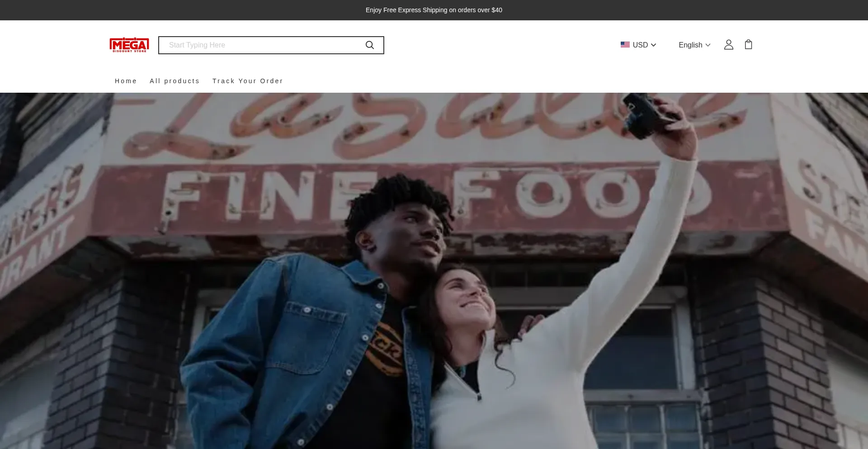868x449 pixels.
Task: Open the USD currency selector label
Action: pos(640,45)
